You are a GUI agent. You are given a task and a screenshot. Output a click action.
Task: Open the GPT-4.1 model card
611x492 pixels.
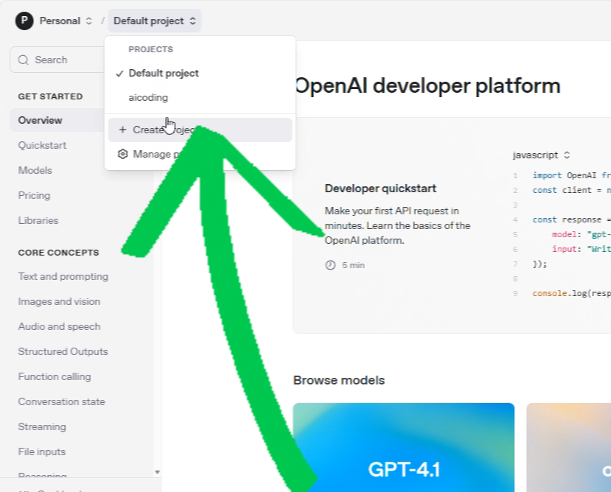point(404,447)
